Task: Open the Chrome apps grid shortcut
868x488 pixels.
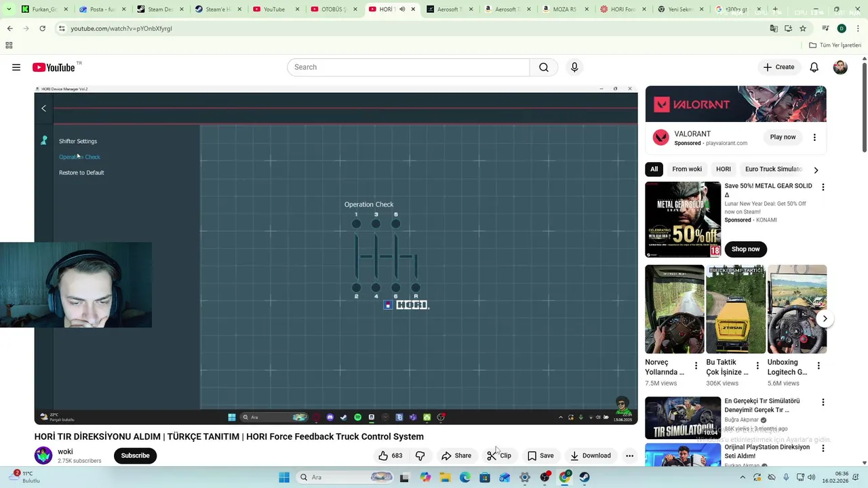Action: click(x=9, y=45)
